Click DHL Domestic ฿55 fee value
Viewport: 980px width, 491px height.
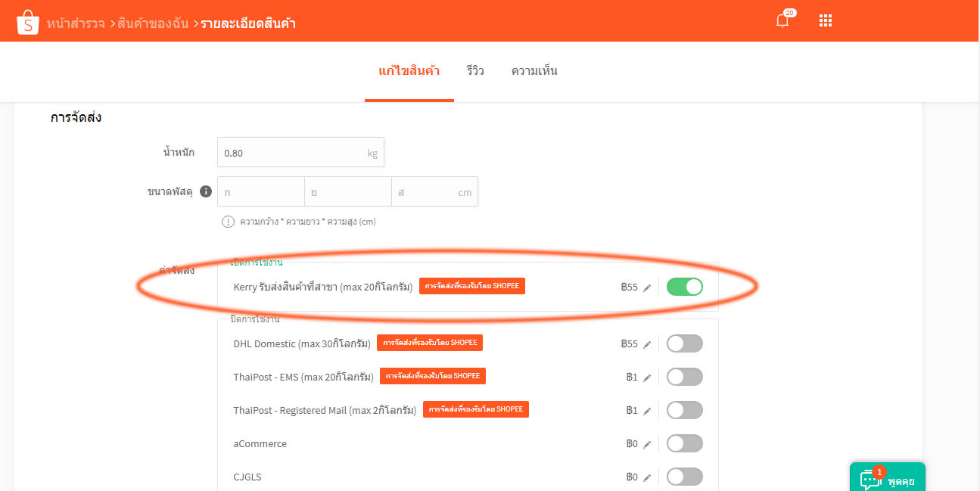coord(629,344)
